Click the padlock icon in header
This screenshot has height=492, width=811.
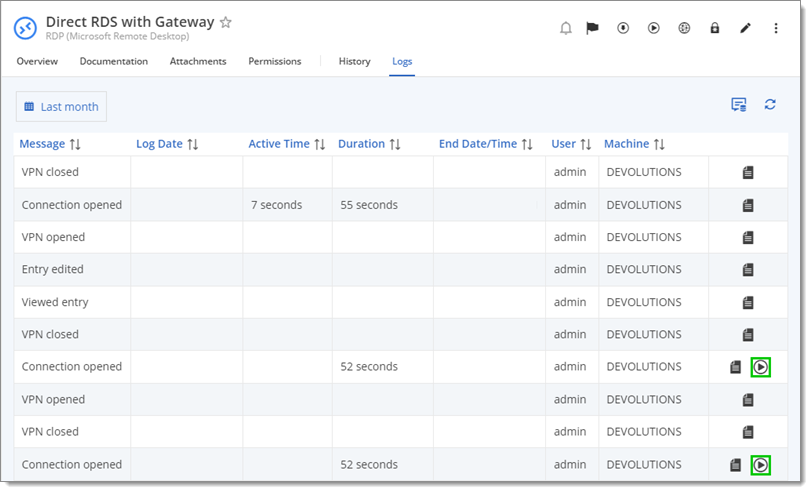tap(715, 28)
